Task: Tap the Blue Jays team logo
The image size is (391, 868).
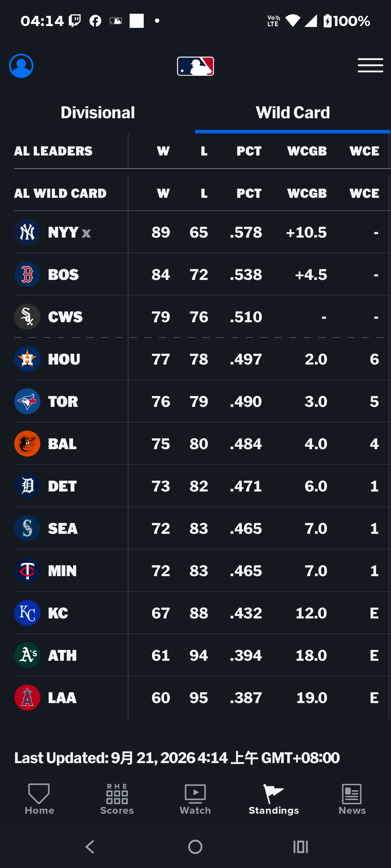Action: tap(27, 401)
